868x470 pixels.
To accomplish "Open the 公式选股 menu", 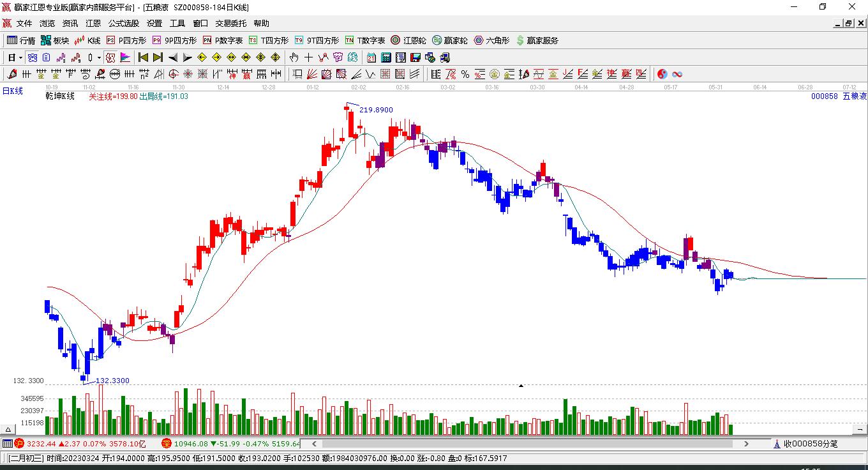I will (x=123, y=24).
